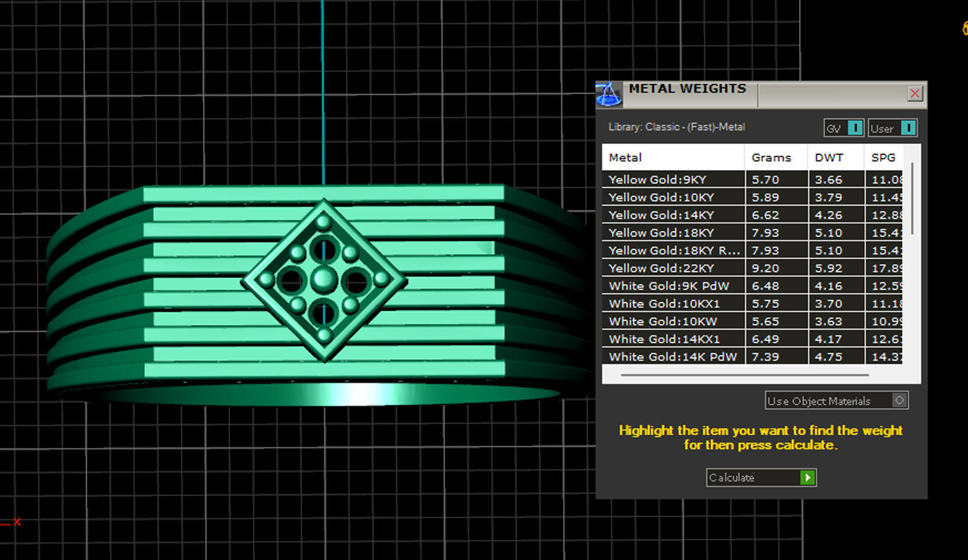Click the 5.70 grams value

click(x=765, y=180)
